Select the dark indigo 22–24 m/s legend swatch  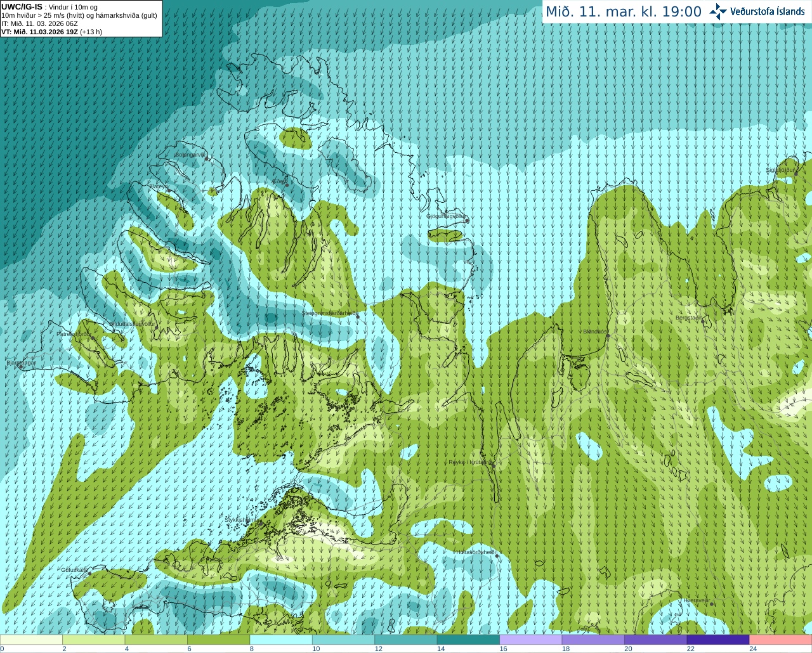tap(718, 640)
